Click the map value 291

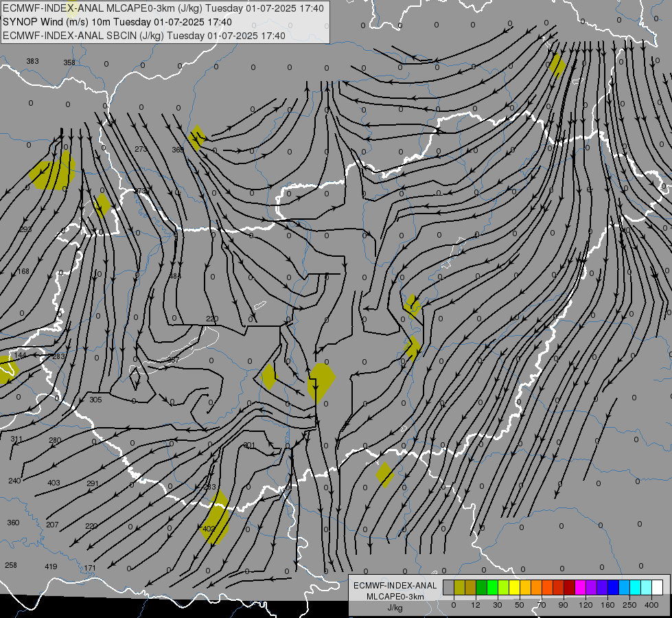coord(93,484)
